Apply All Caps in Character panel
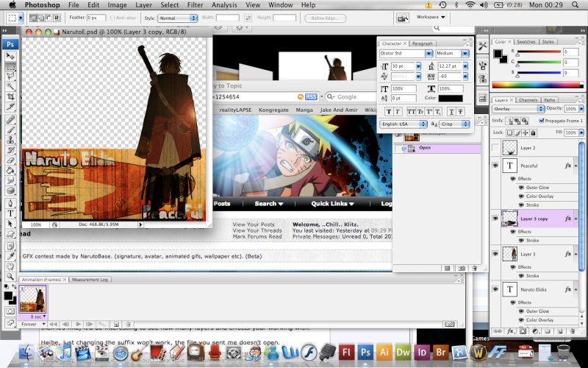588x368 pixels. click(411, 111)
